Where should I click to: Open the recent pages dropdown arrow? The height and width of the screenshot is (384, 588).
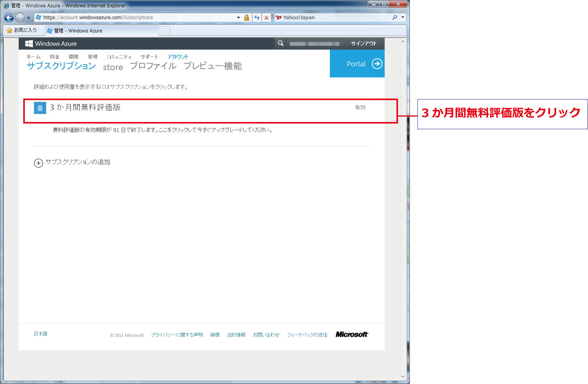pos(28,18)
